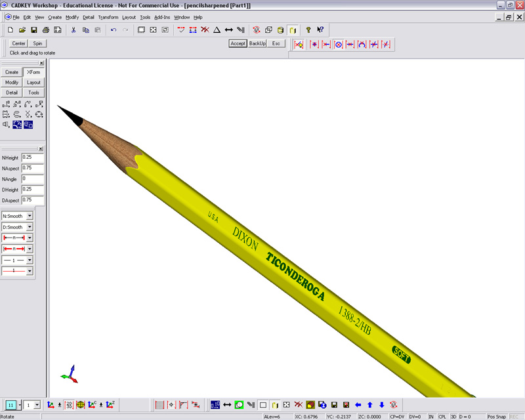
Task: Open the N:Smooth dropdown
Action: point(30,216)
